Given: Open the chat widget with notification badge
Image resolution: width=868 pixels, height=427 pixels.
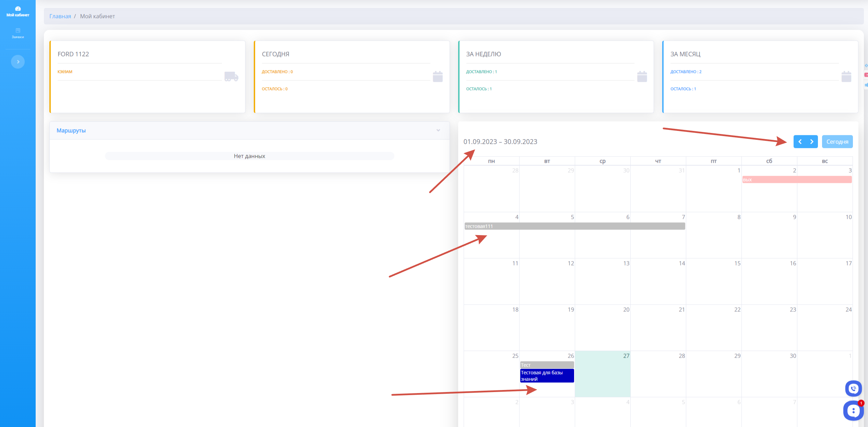Looking at the screenshot, I should point(853,411).
